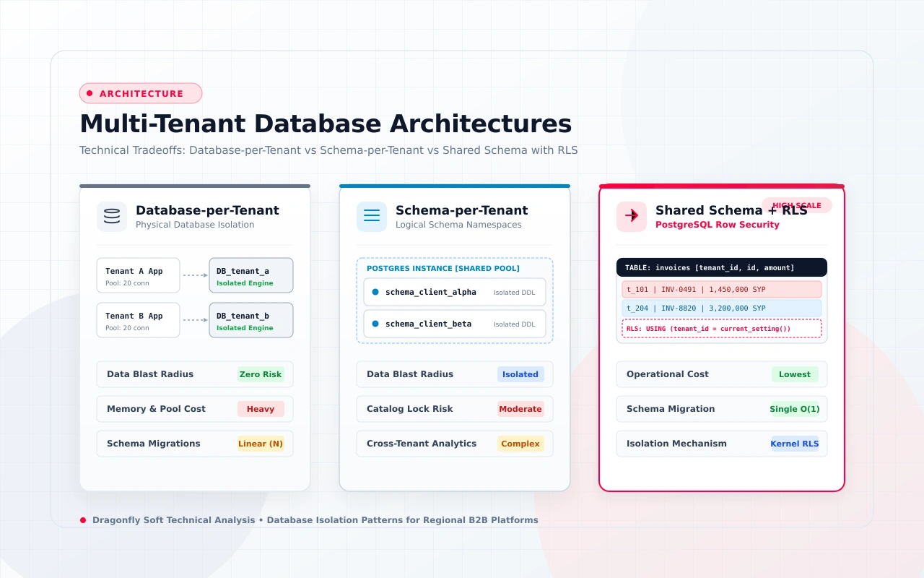Click the Complex tag for Cross-Tenant Analytics
The height and width of the screenshot is (578, 924).
[520, 444]
